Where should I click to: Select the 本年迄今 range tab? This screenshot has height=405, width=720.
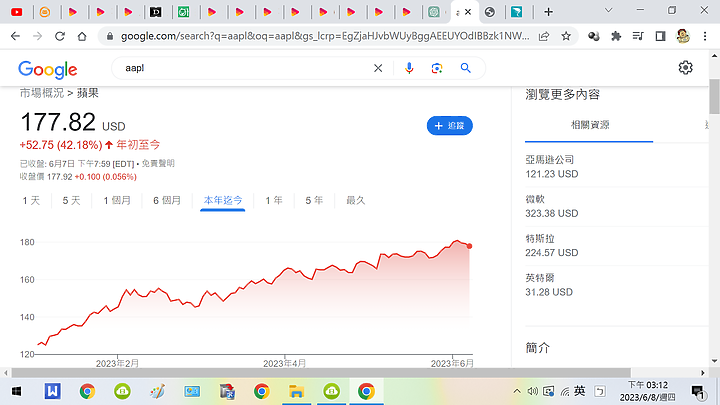tap(223, 201)
